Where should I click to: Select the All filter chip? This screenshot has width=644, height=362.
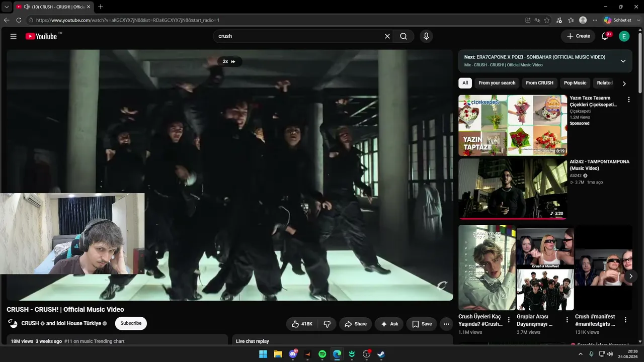tap(465, 83)
